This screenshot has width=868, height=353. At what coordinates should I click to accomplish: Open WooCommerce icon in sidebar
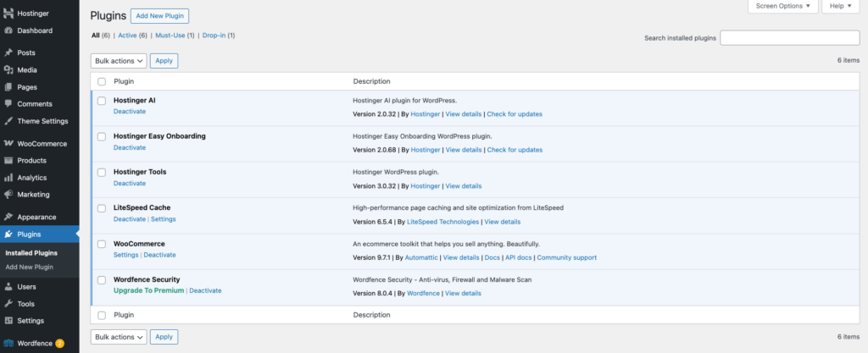click(8, 143)
